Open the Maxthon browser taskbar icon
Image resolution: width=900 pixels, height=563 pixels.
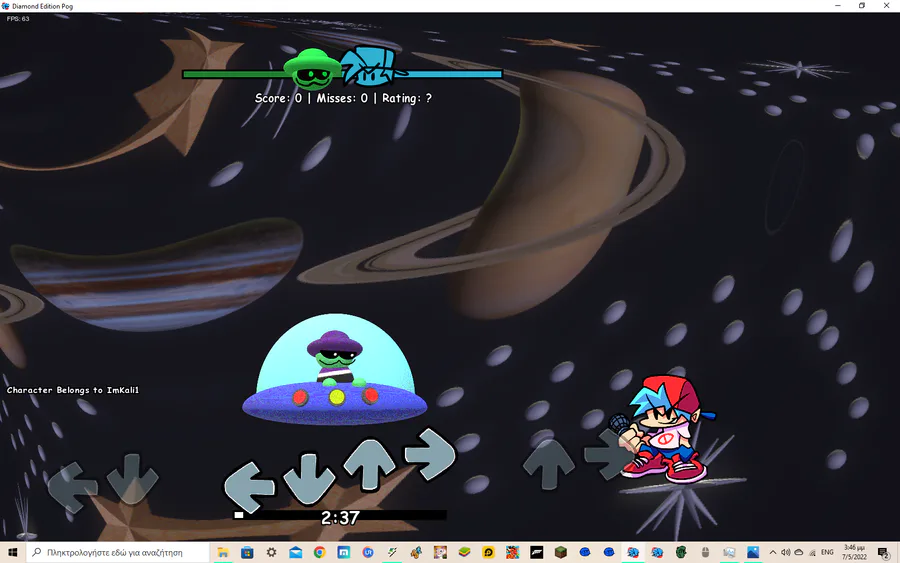[344, 552]
